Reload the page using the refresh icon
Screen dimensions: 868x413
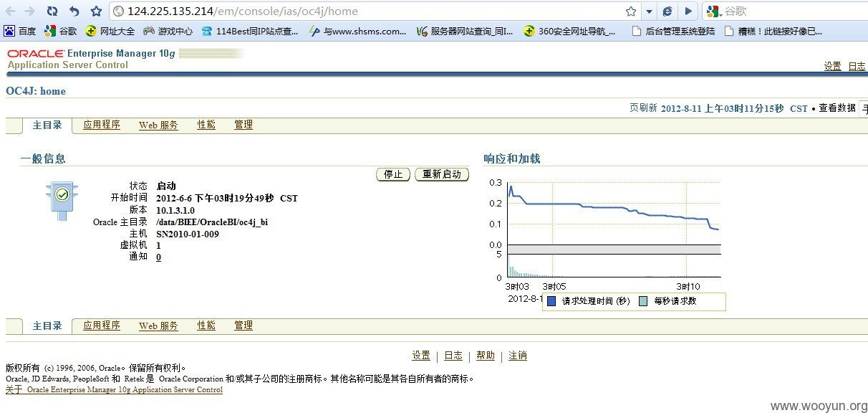coord(52,11)
